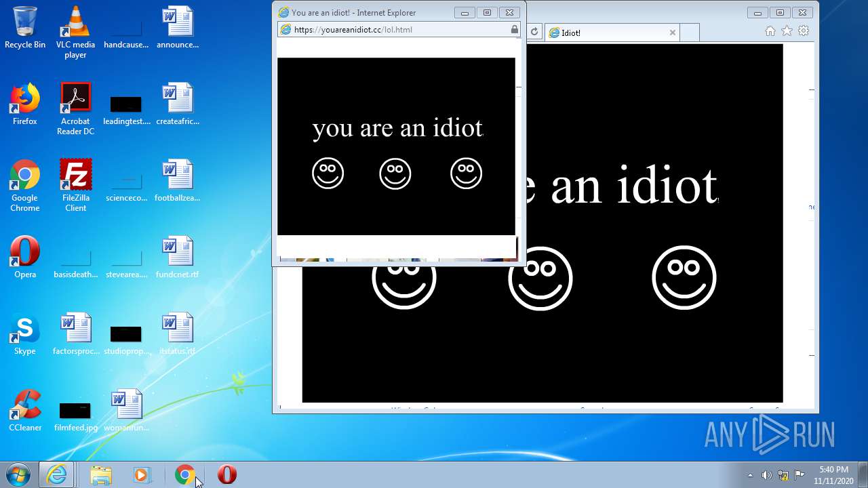This screenshot has width=868, height=488.
Task: Open File Explorer from the taskbar
Action: coord(101,474)
